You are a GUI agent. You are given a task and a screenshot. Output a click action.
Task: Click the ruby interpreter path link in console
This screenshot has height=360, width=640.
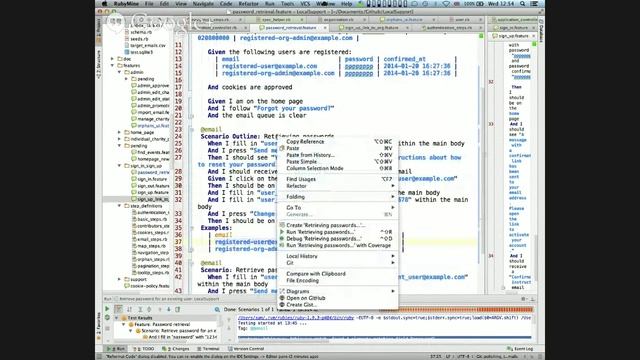pos(296,318)
